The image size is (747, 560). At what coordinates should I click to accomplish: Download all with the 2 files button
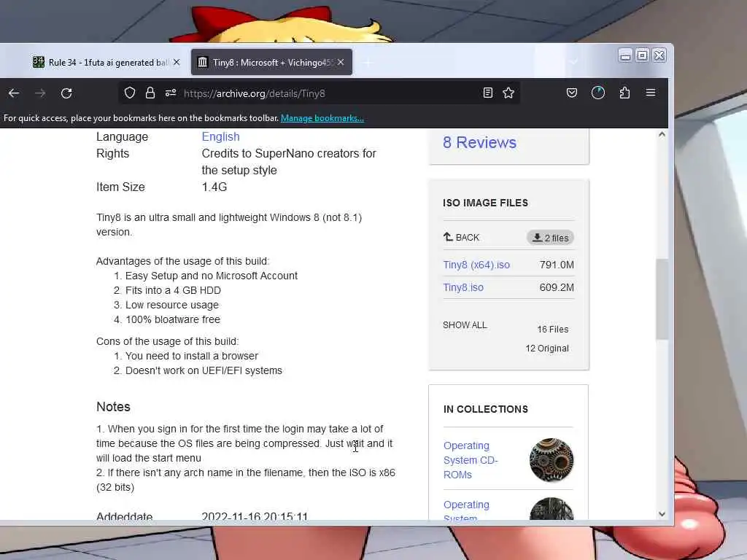pos(550,238)
